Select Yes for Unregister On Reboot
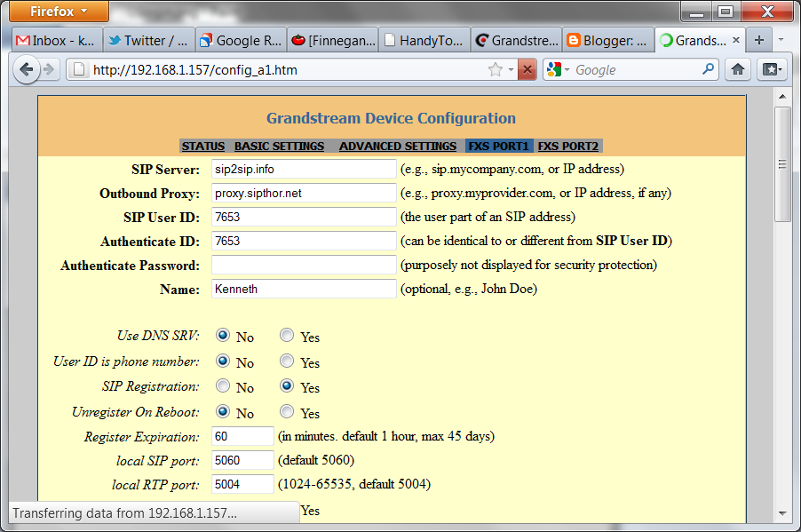 pos(287,411)
